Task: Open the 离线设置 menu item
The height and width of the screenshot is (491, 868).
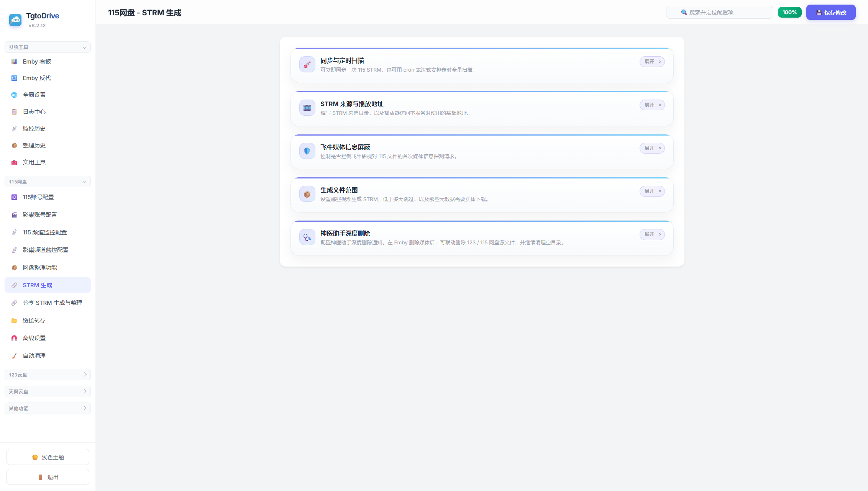Action: point(48,338)
